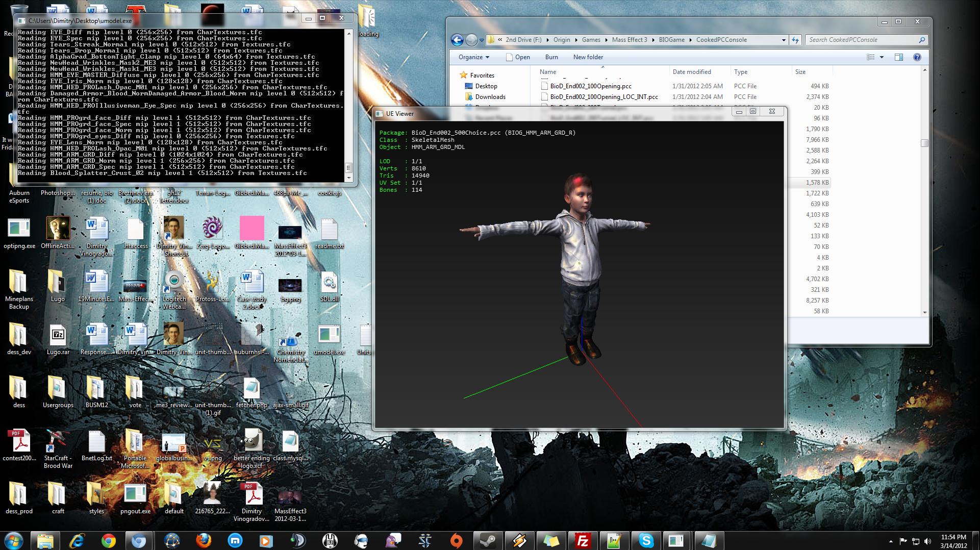Click the refresh button beside the address bar

(795, 40)
